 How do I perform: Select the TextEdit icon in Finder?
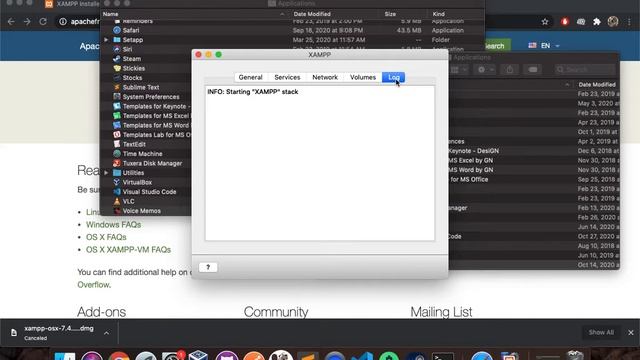coord(117,144)
